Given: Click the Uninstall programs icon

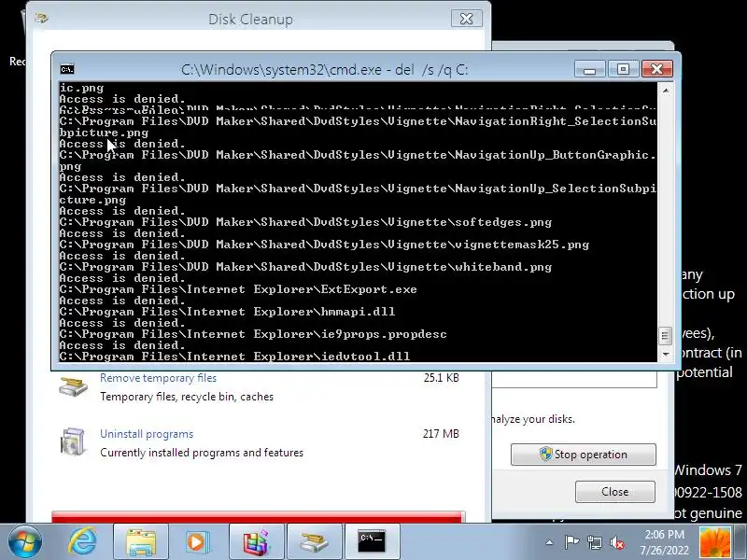Looking at the screenshot, I should [x=73, y=441].
